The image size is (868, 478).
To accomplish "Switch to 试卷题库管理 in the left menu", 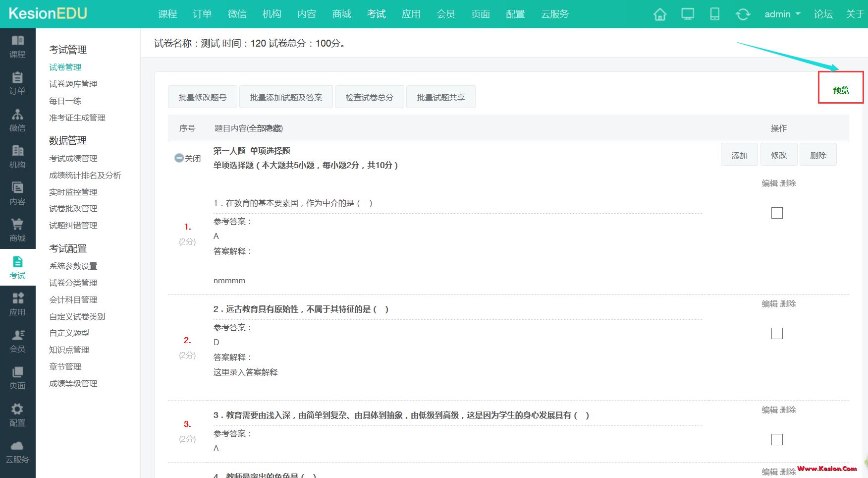I will [73, 84].
